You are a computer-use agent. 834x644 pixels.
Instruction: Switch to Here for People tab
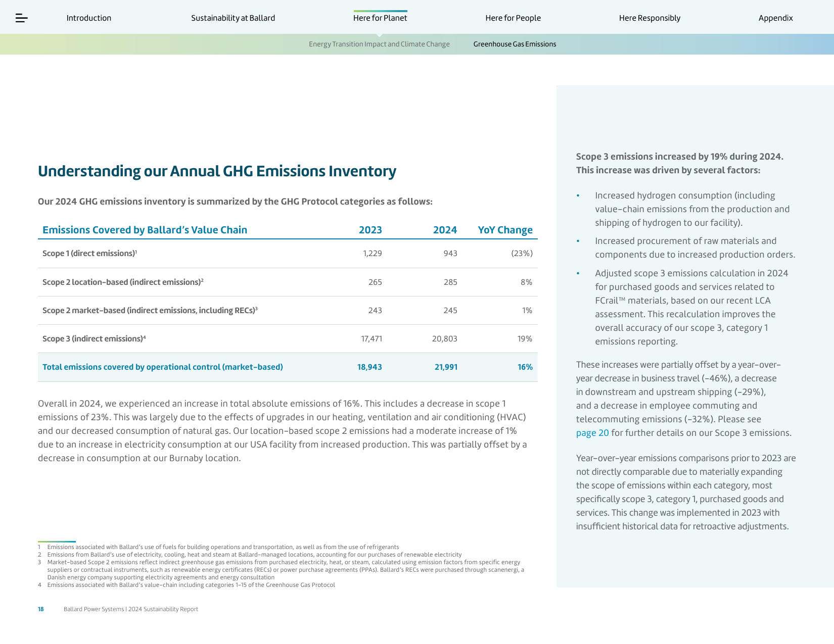pyautogui.click(x=513, y=18)
